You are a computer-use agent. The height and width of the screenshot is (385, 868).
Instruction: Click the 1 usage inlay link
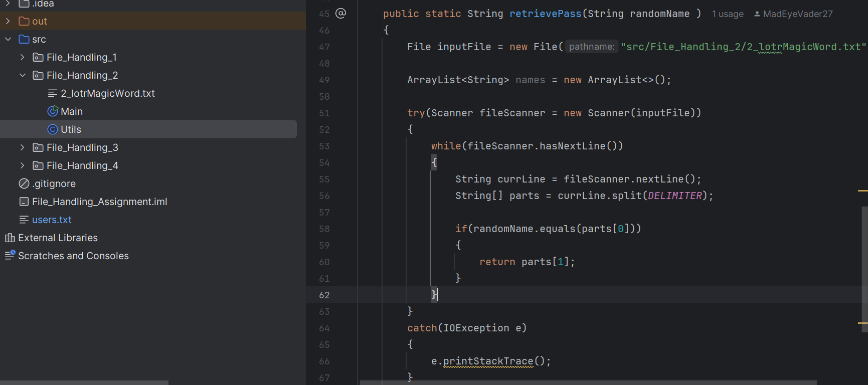[x=728, y=14]
